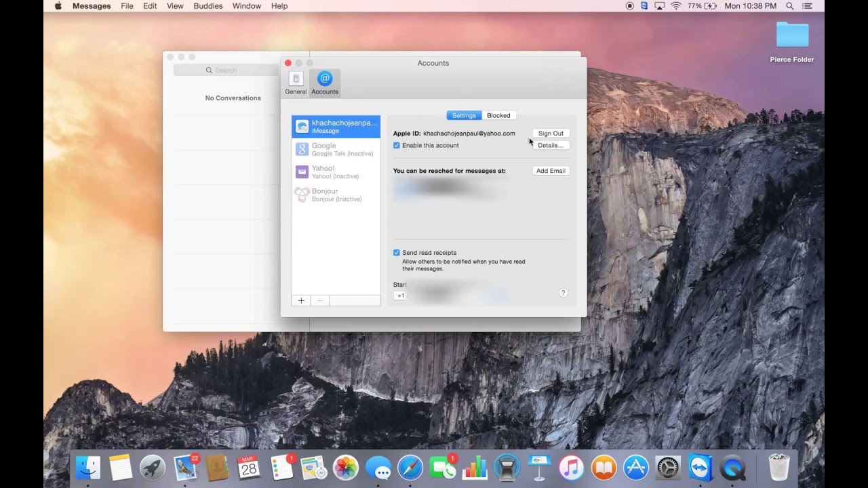This screenshot has width=868, height=488.
Task: Select the iMessage account in the list
Action: 336,127
